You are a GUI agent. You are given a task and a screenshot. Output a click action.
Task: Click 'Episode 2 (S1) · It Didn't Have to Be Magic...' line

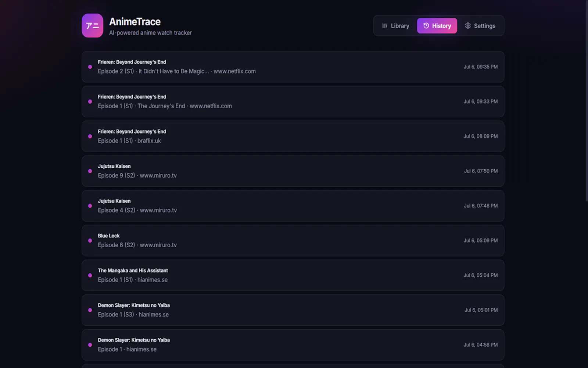tap(177, 71)
